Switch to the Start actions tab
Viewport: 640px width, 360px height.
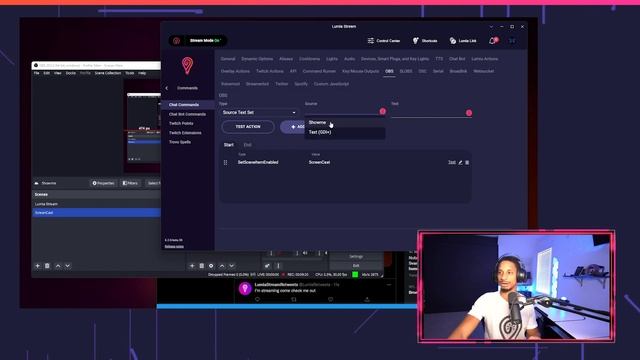pyautogui.click(x=229, y=145)
